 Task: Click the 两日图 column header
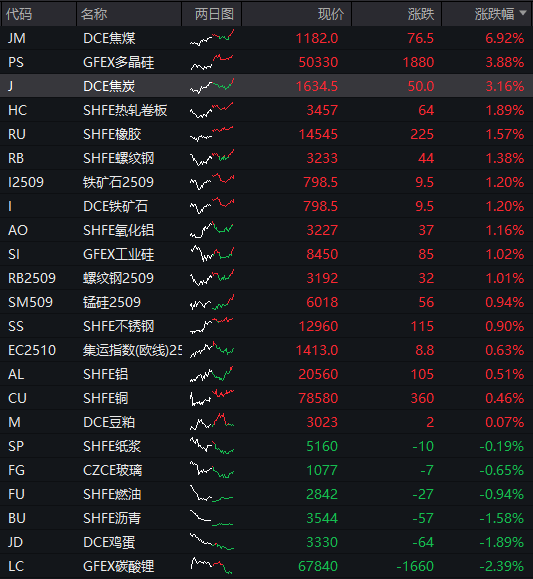point(212,14)
